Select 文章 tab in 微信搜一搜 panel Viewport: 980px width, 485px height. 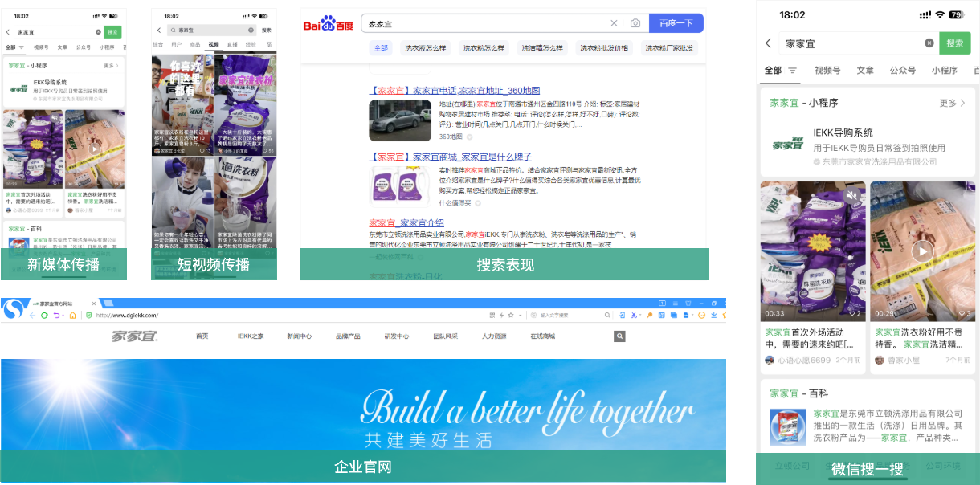[x=865, y=71]
